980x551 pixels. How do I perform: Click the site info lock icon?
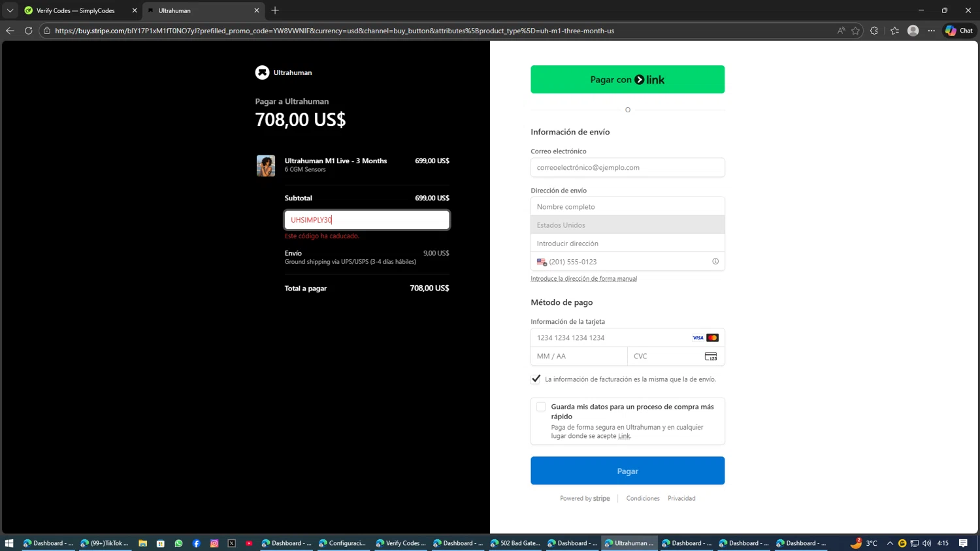click(x=47, y=31)
